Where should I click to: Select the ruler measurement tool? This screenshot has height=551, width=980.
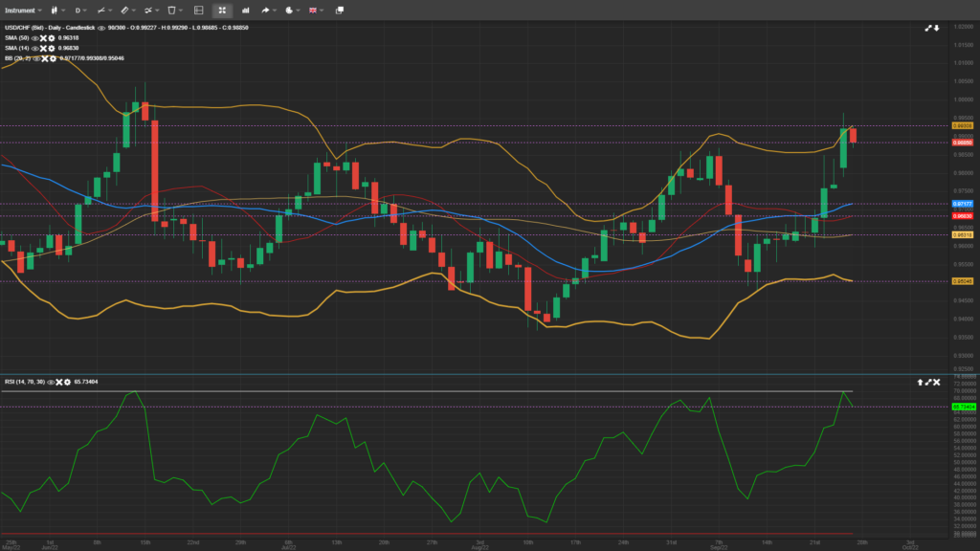coord(125,10)
